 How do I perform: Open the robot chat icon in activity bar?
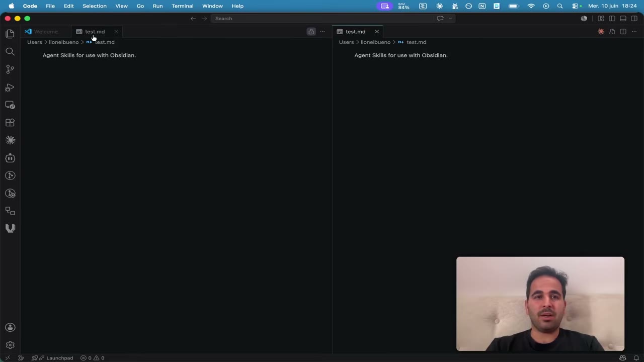(10, 158)
